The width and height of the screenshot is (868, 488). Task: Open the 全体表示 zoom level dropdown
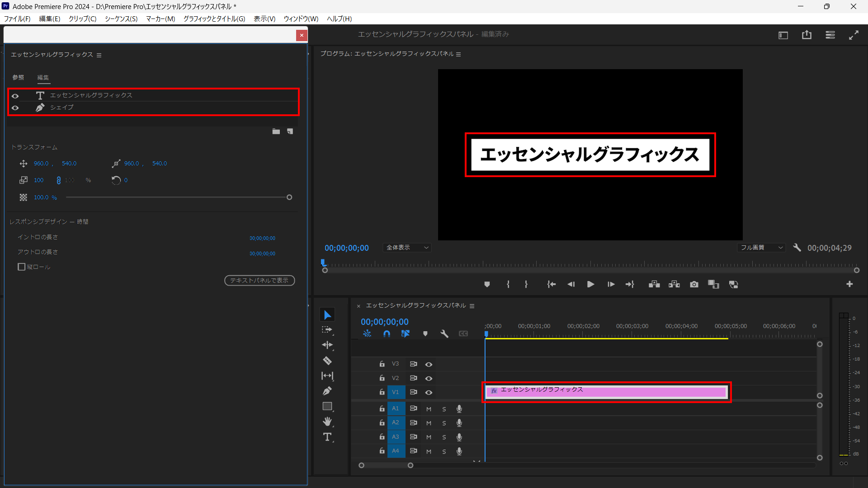point(407,248)
